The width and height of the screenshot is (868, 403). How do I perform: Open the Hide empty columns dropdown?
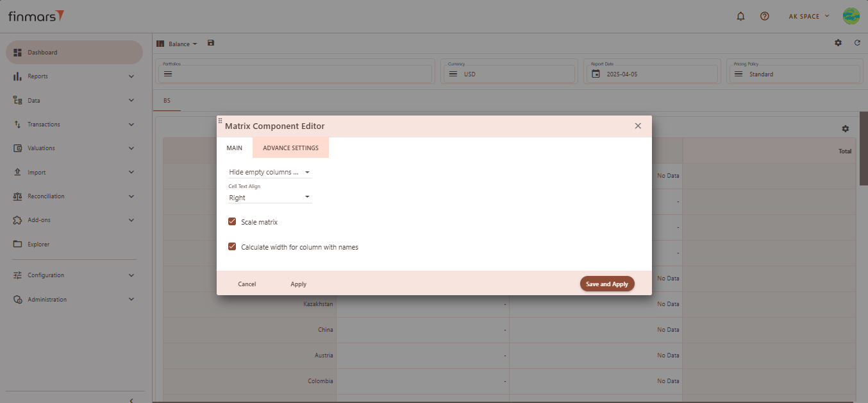[270, 172]
